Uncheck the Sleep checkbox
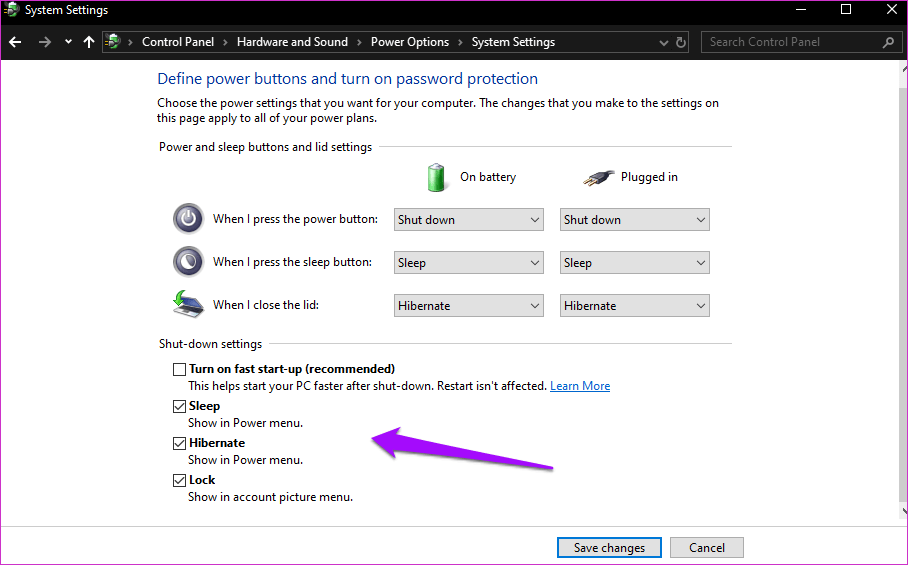The width and height of the screenshot is (908, 565). tap(180, 406)
